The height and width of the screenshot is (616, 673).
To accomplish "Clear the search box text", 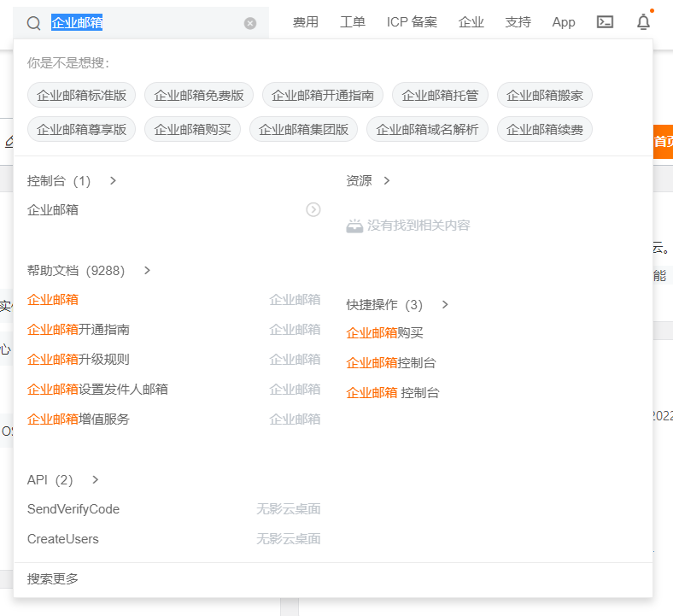I will point(250,23).
